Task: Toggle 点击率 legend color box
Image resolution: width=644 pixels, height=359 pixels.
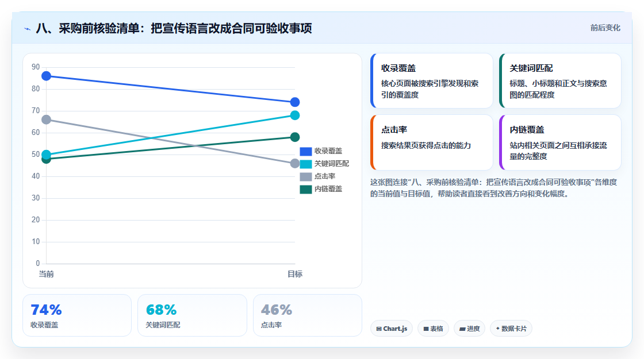Action: (x=305, y=177)
